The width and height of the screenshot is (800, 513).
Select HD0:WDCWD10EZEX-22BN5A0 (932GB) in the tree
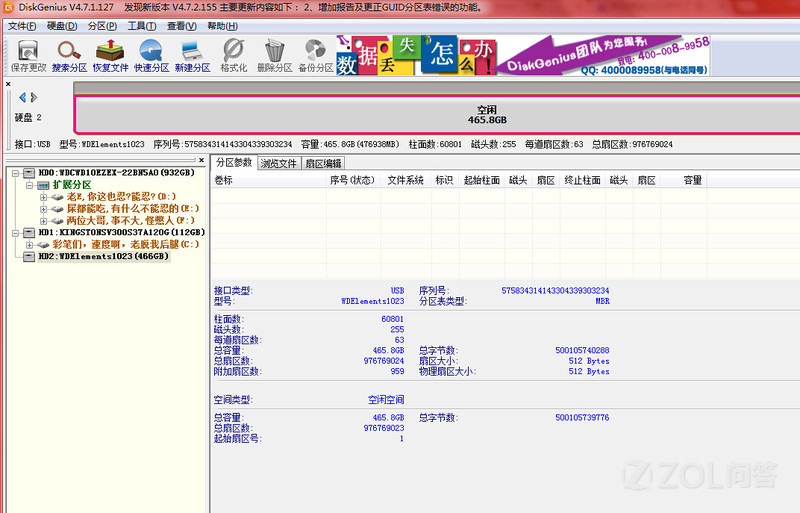coord(116,173)
